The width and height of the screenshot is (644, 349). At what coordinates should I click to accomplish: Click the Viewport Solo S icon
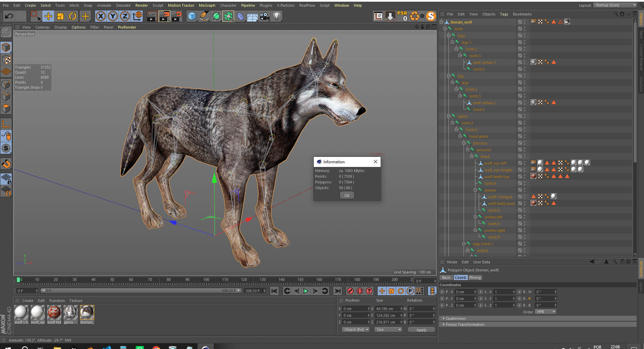pos(6,148)
